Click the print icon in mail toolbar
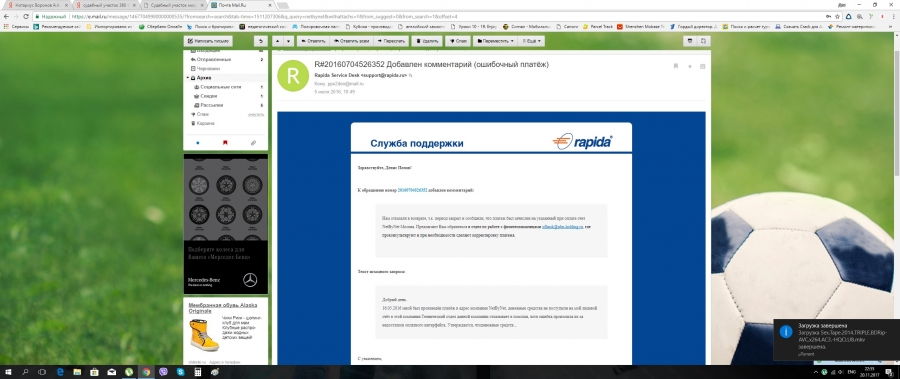The width and height of the screenshot is (900, 379). coord(690,41)
